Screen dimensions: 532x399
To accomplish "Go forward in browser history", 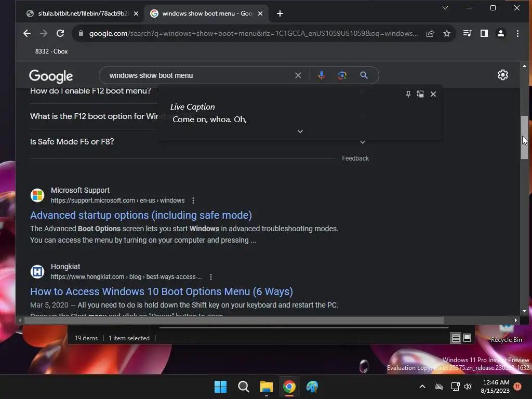I will (x=44, y=33).
